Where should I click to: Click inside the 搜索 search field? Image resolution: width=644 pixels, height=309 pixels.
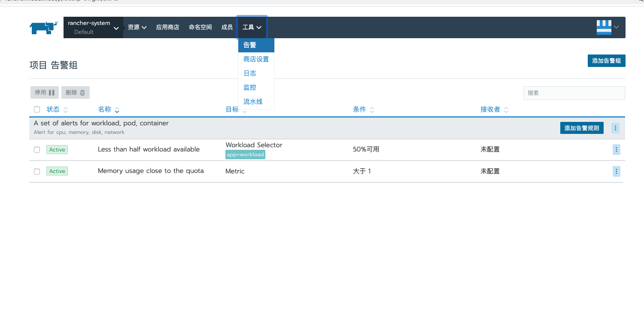574,93
